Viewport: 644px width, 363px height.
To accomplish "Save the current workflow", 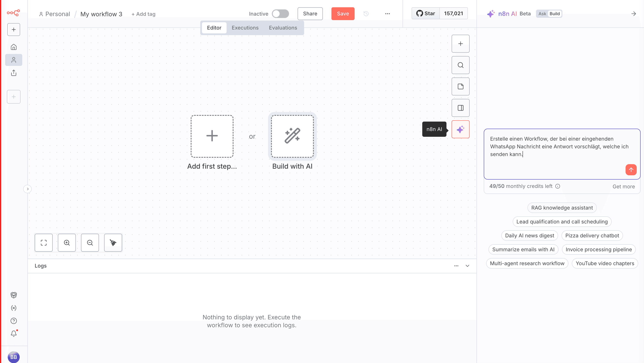I will [x=343, y=14].
